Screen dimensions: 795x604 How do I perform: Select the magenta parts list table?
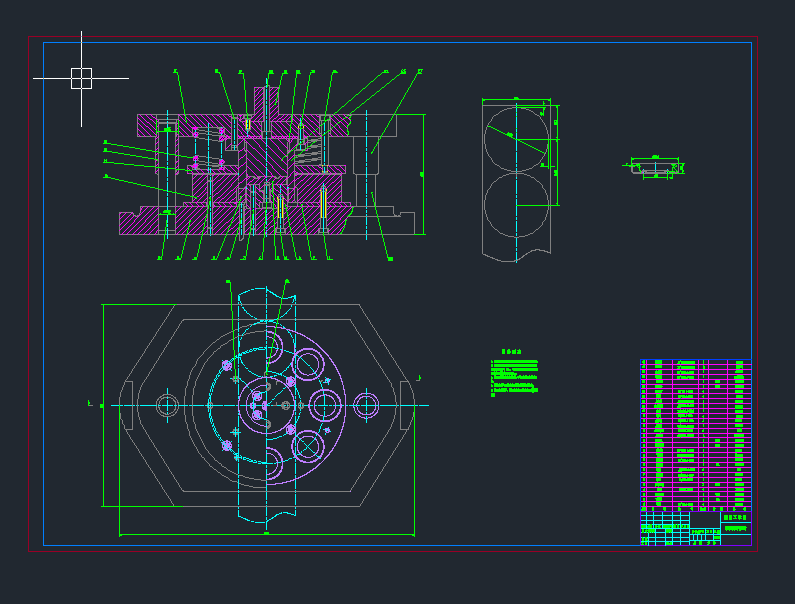(x=696, y=435)
